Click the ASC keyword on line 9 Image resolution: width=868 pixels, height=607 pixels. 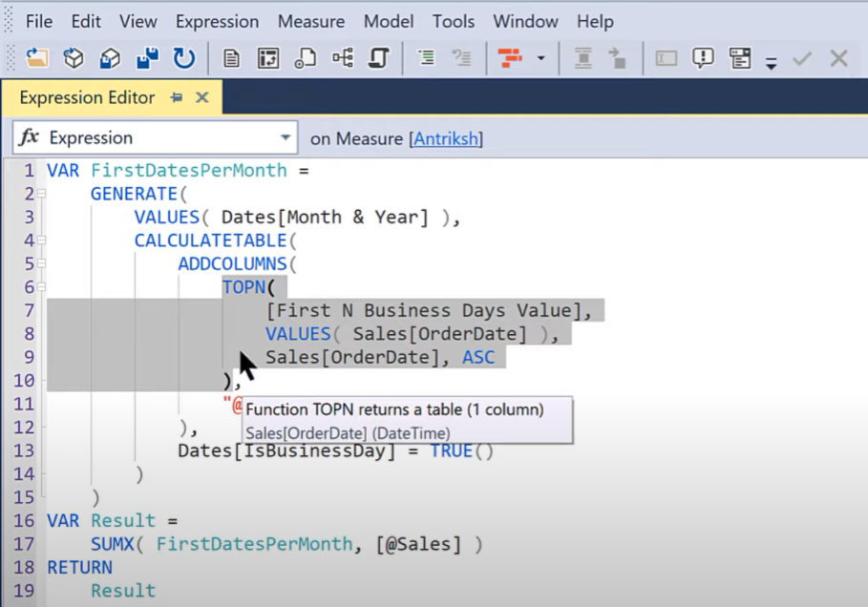pos(478,357)
